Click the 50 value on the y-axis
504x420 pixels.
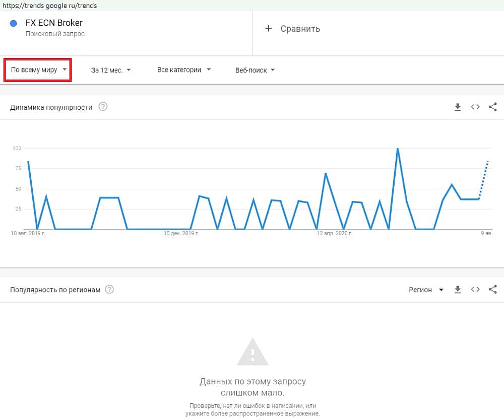click(x=18, y=189)
